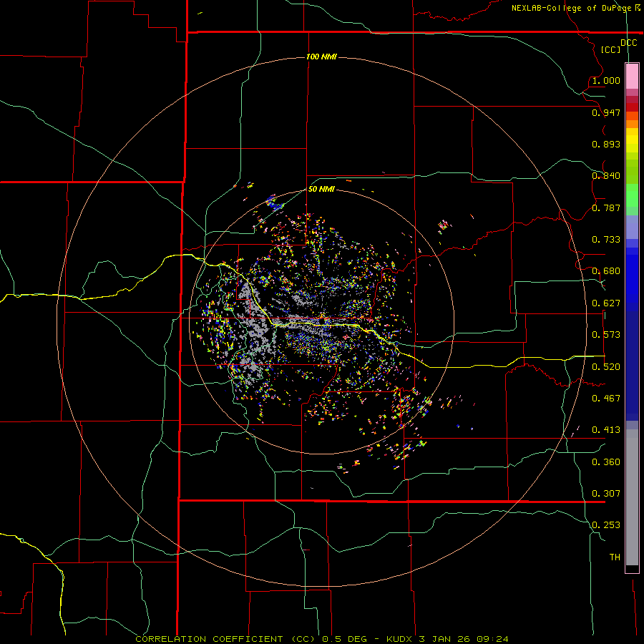Viewport: 644px width, 644px height.
Task: Select the 0.947 legend value
Action: pos(606,112)
